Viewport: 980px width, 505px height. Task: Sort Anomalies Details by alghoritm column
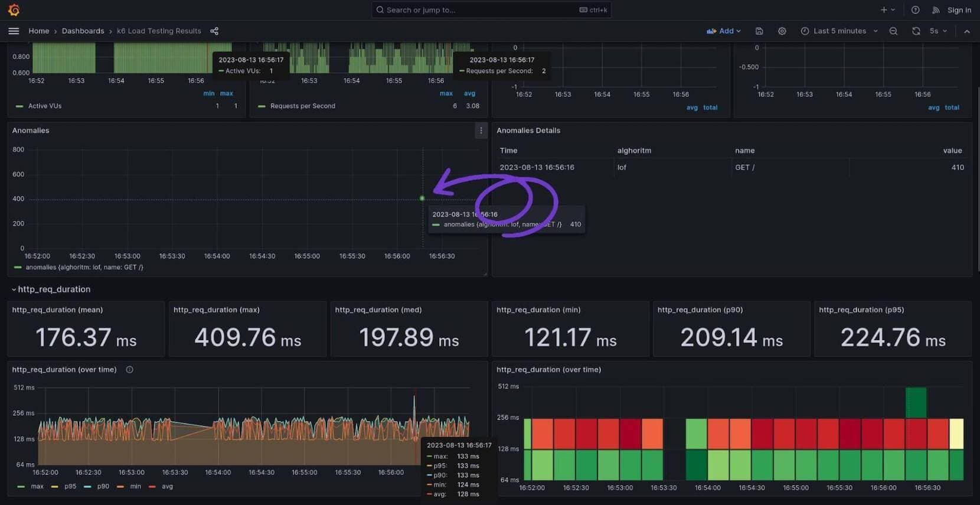click(634, 151)
